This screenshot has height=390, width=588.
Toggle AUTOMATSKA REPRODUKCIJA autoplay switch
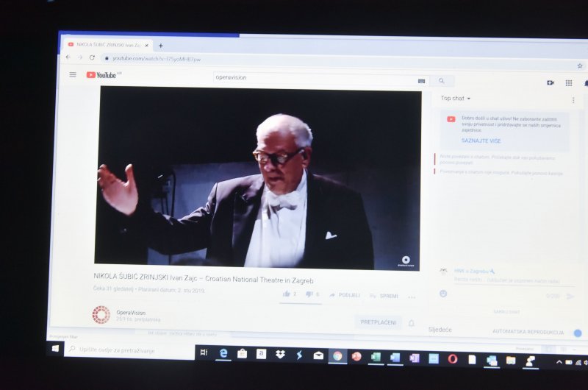pyautogui.click(x=578, y=333)
